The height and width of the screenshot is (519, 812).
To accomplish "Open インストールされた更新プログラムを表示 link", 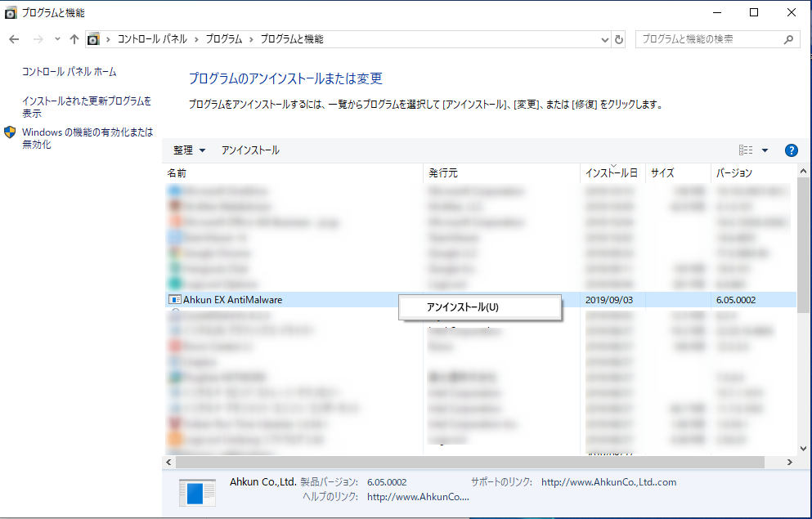I will 87,107.
